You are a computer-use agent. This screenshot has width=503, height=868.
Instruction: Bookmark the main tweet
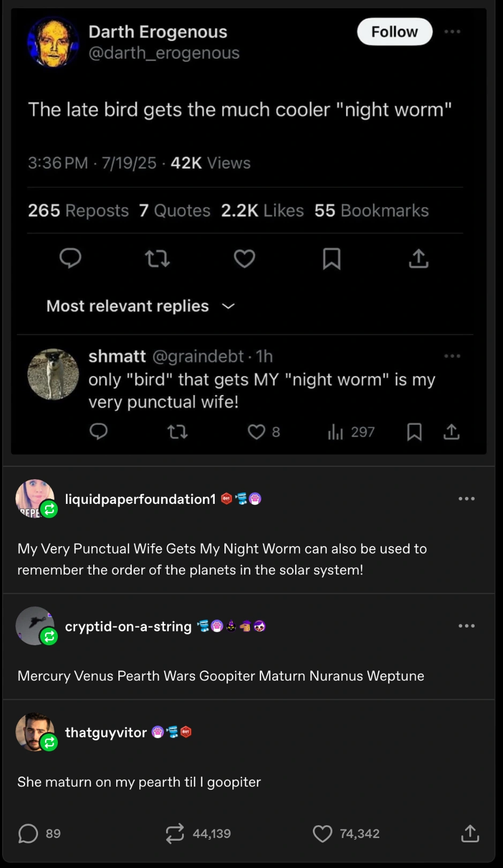click(x=332, y=259)
